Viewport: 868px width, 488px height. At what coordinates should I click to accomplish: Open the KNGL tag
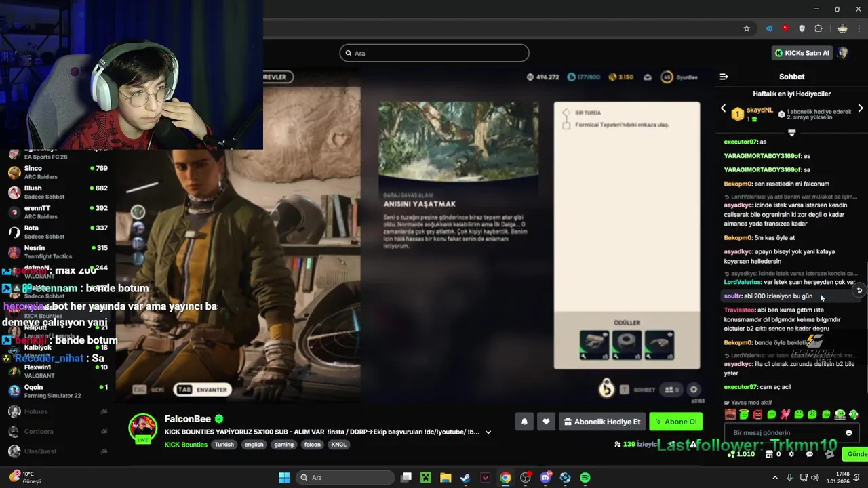tap(338, 445)
